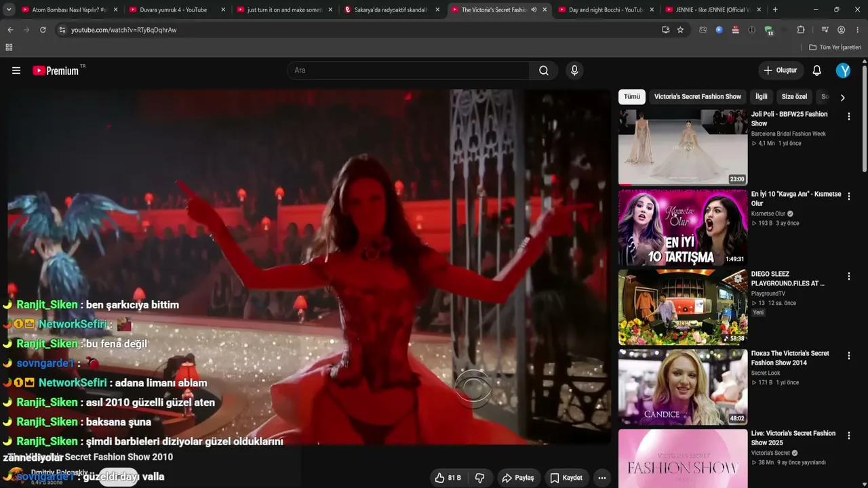
Task: Open the YouTube guide hamburger menu
Action: point(16,70)
